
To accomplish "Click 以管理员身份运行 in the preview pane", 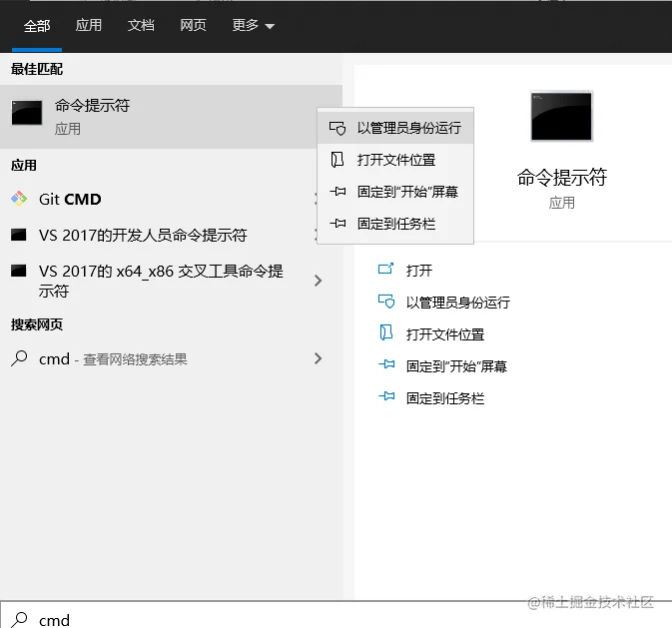I will click(458, 303).
